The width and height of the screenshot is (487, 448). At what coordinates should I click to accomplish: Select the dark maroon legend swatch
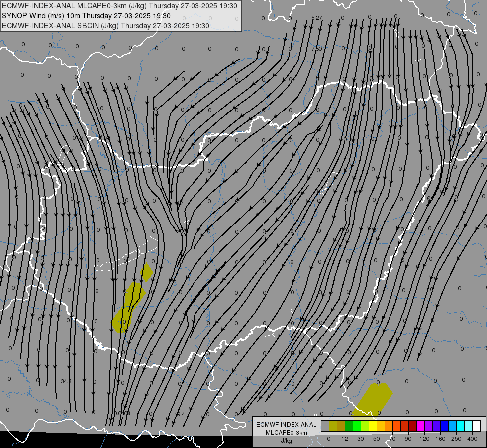(x=413, y=426)
